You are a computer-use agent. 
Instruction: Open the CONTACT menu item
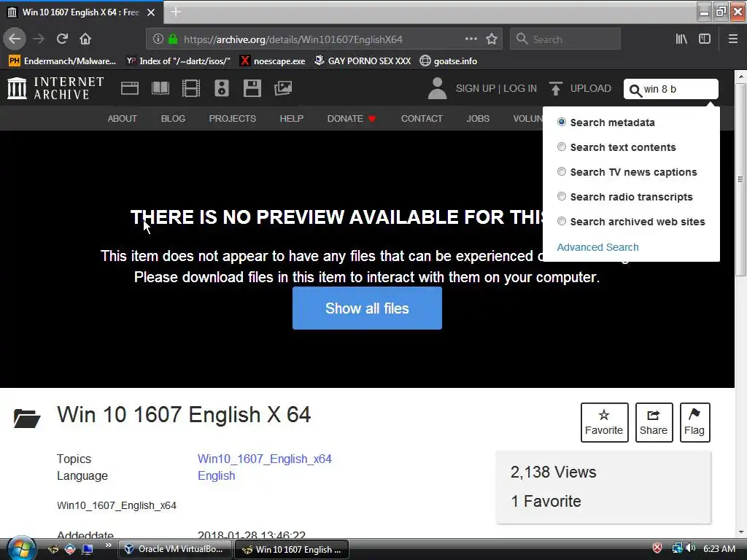coord(422,119)
